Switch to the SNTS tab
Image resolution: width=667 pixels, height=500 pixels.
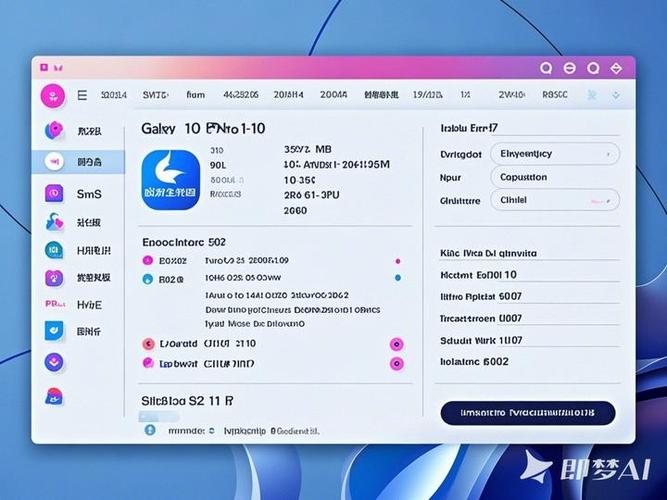point(155,95)
